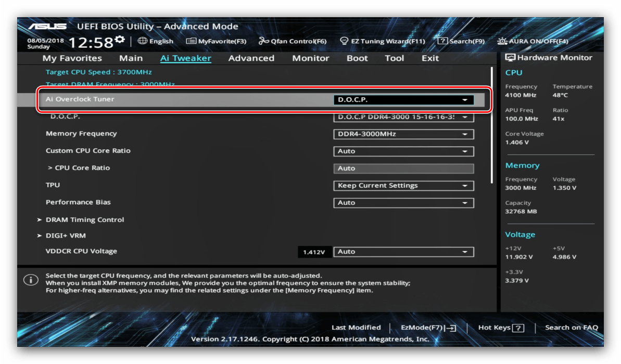Switch to the Advanced tab
This screenshot has width=621, height=364.
point(251,58)
